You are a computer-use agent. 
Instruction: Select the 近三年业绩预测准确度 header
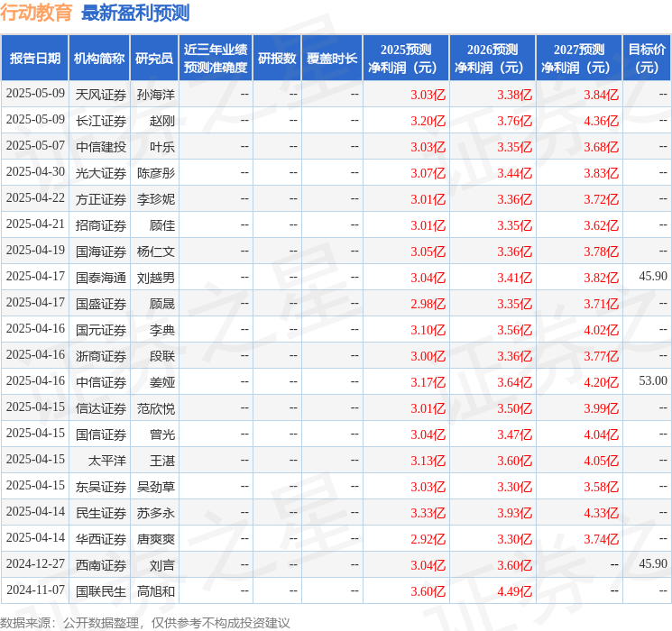(x=216, y=59)
